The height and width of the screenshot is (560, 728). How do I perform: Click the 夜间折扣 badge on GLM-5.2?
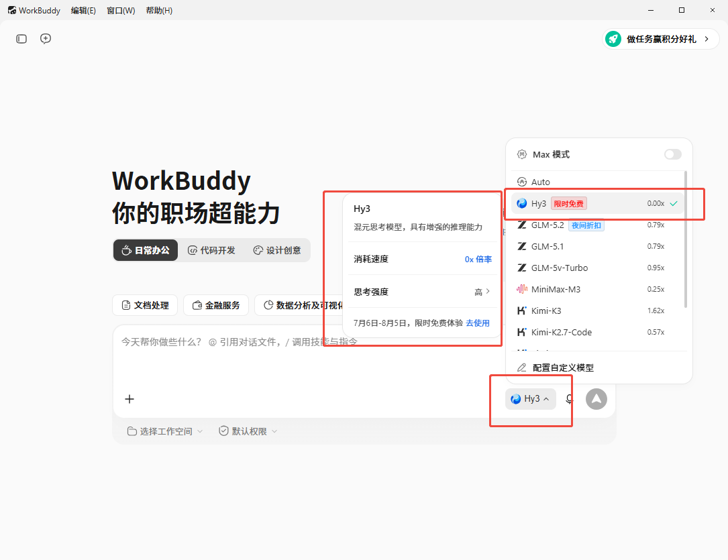[586, 225]
